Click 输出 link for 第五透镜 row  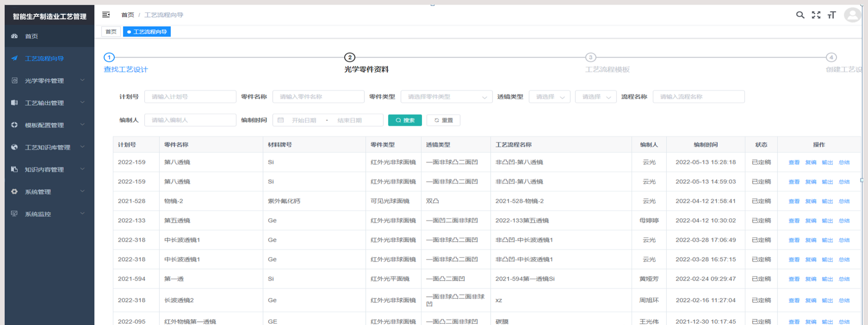pyautogui.click(x=827, y=221)
